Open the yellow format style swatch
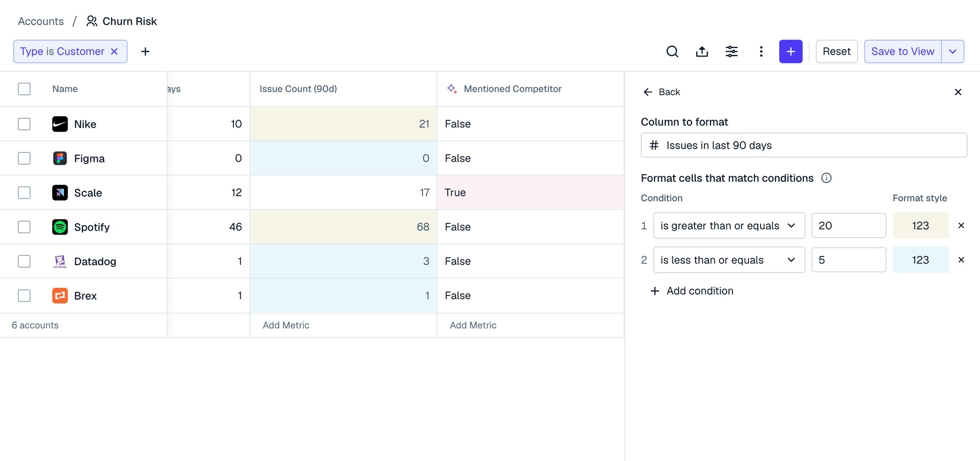980x461 pixels. [x=920, y=226]
